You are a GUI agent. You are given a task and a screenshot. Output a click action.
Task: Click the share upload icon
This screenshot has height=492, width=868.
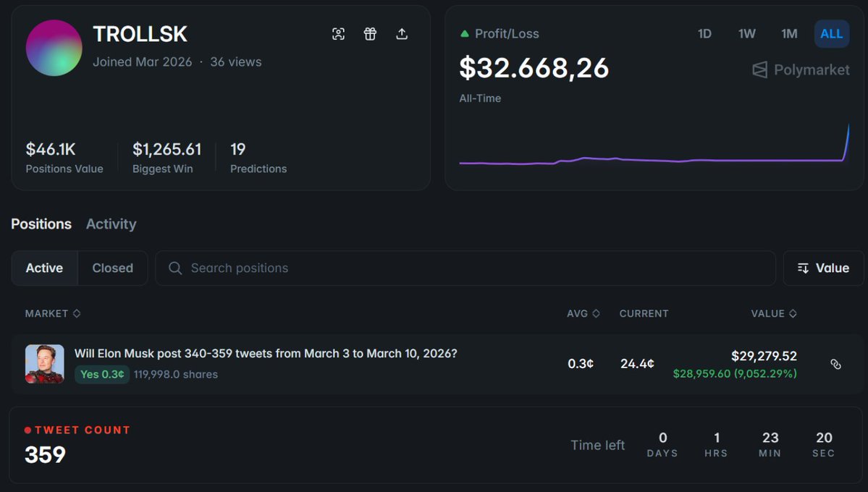tap(402, 34)
